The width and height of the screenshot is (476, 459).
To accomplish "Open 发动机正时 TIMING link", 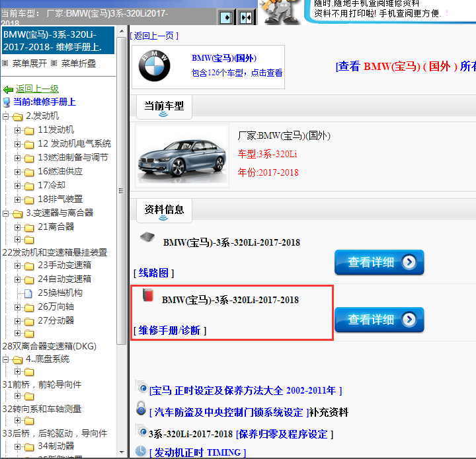I will 197,452.
